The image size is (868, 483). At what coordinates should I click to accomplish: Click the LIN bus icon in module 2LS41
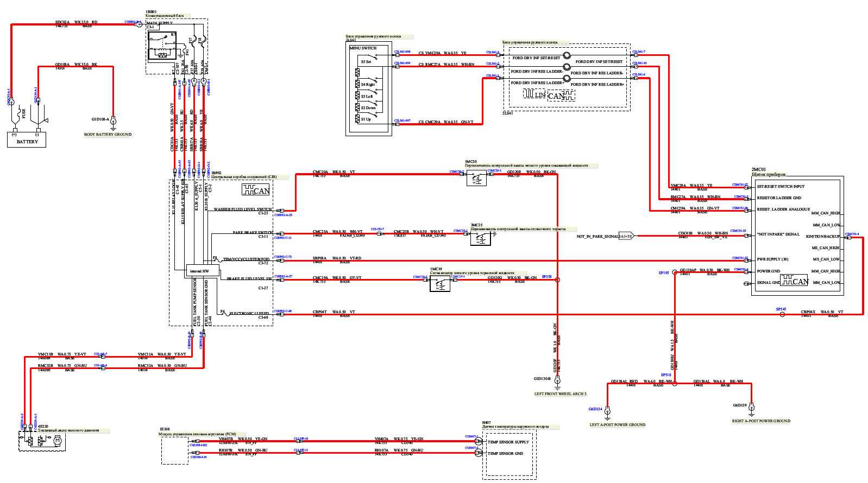click(x=534, y=94)
